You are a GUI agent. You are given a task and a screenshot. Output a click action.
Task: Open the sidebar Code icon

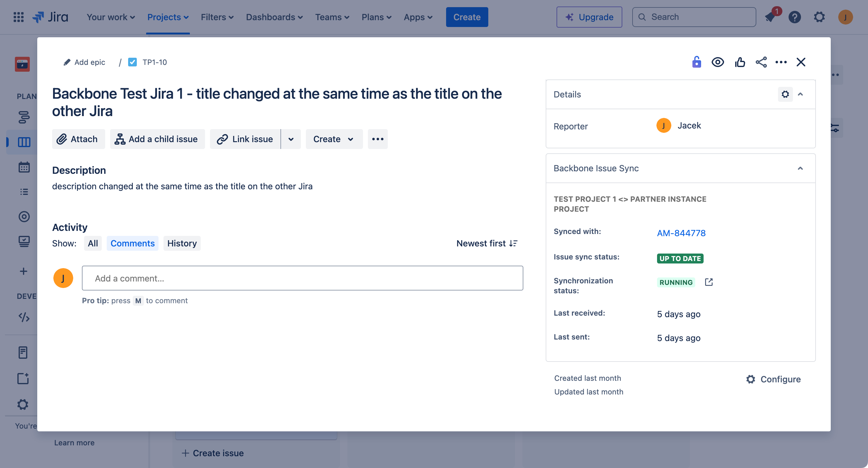pyautogui.click(x=24, y=317)
